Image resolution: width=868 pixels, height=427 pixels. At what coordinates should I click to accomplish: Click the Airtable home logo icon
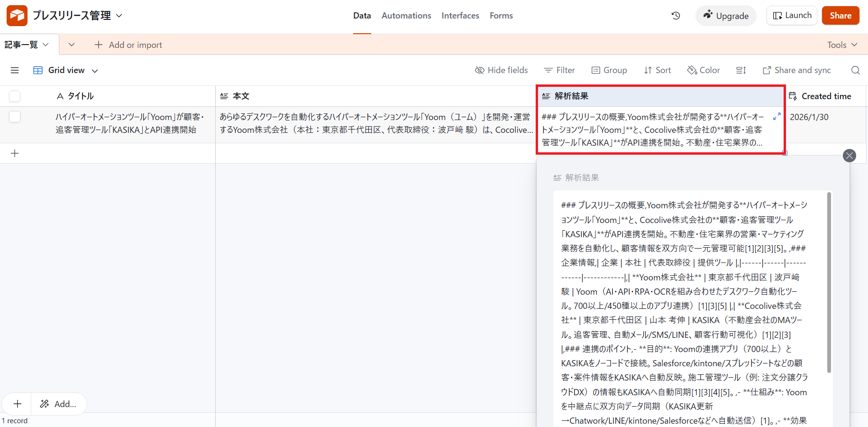(17, 16)
